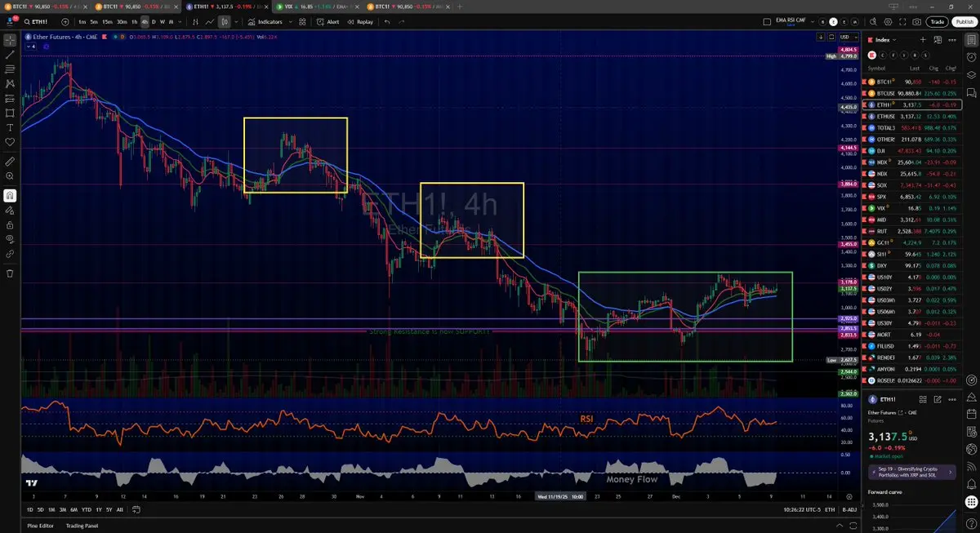Set date range to 1D

[x=30, y=509]
